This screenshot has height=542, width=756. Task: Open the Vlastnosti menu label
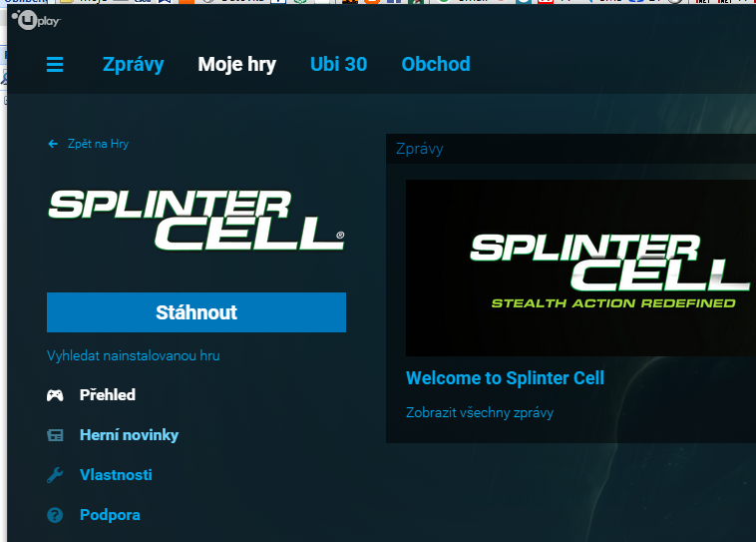(x=116, y=475)
